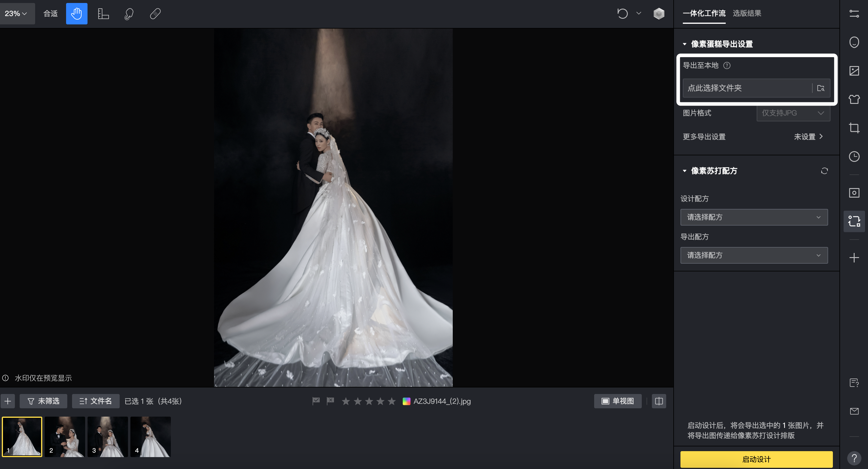Viewport: 868px width, 469px height.
Task: Click the color label swatch beside filename
Action: point(406,401)
